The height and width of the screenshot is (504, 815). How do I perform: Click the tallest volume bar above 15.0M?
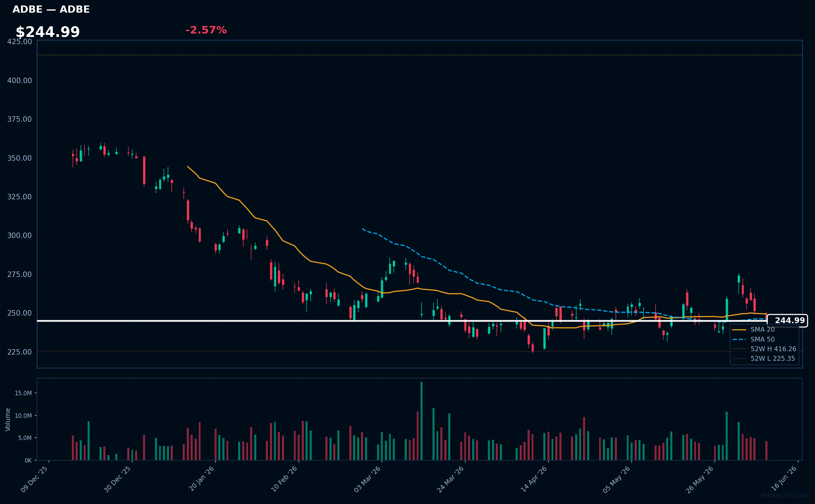[422, 421]
